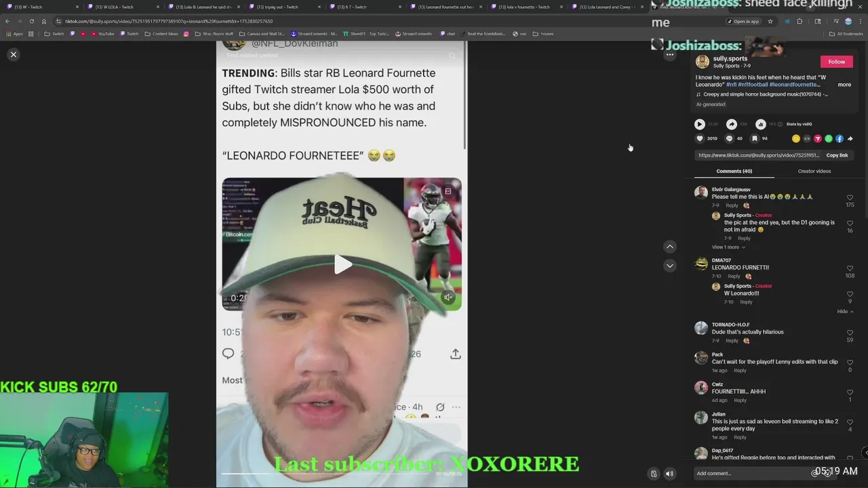Click vidIQ play views icon

[x=699, y=124]
